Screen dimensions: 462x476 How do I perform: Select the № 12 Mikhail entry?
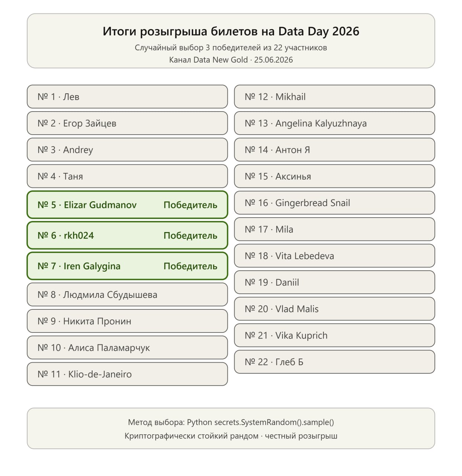pyautogui.click(x=335, y=97)
